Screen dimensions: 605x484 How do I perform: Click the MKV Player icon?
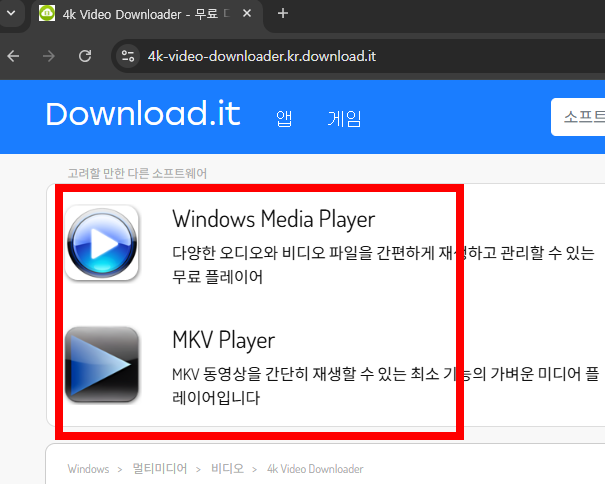click(102, 365)
